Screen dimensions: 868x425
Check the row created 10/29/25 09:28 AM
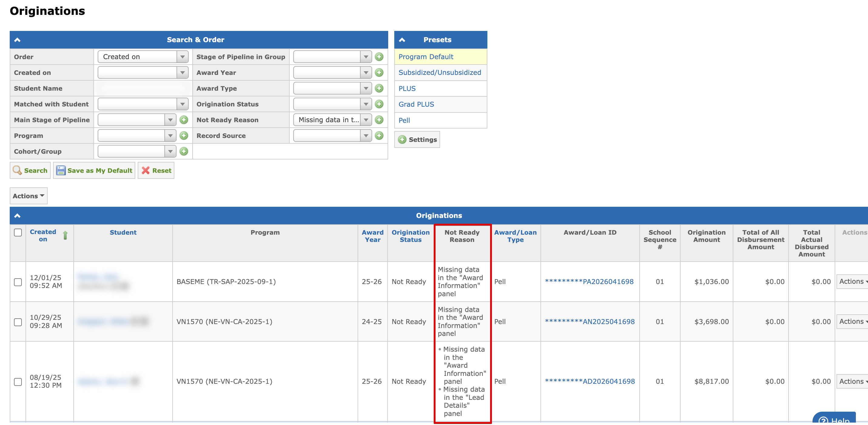pos(18,322)
